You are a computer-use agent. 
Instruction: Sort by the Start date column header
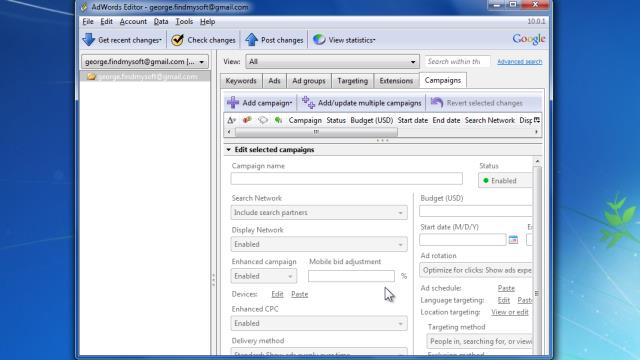click(413, 120)
